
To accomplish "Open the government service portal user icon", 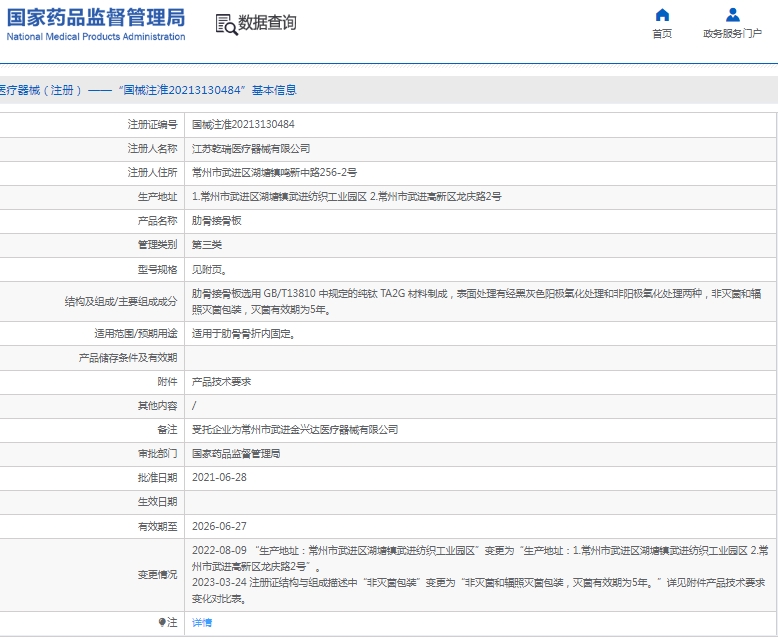I will (x=732, y=15).
